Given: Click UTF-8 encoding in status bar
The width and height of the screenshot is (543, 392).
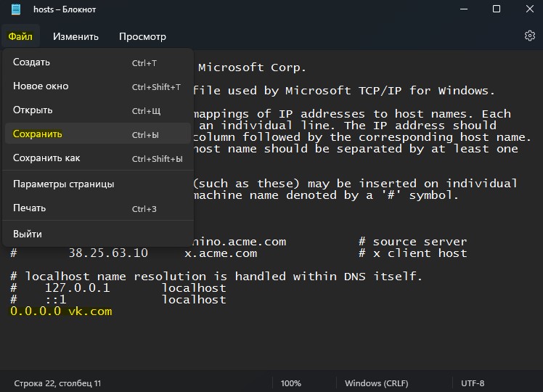Looking at the screenshot, I should pos(473,383).
